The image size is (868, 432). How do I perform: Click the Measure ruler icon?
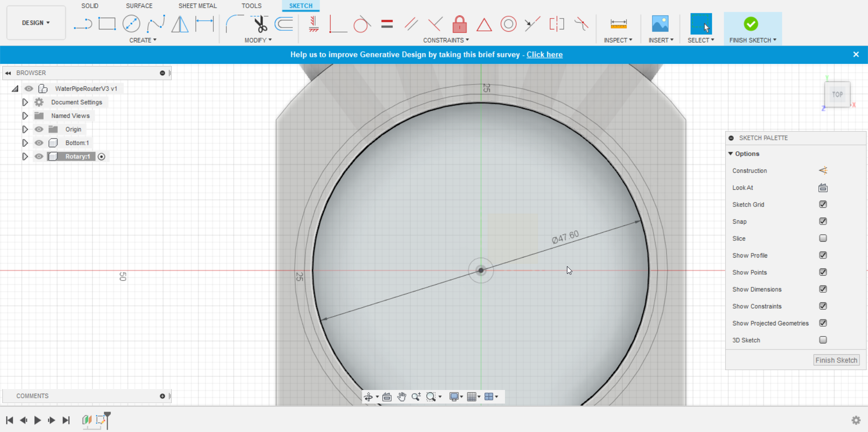pyautogui.click(x=618, y=24)
